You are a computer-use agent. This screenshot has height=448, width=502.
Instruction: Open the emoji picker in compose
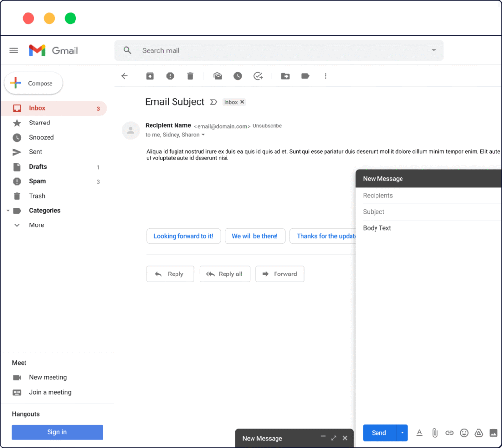464,433
